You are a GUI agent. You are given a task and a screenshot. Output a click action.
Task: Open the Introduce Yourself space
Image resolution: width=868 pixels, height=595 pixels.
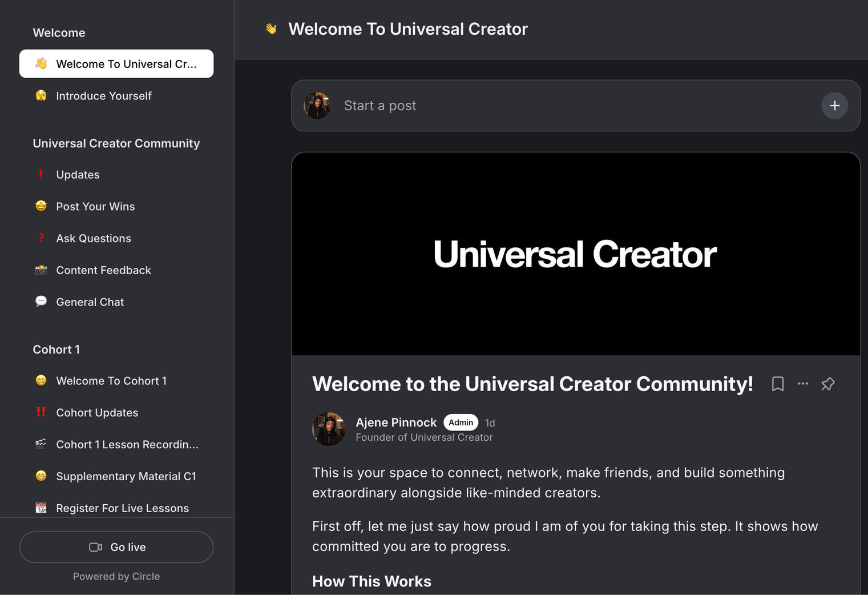(103, 96)
